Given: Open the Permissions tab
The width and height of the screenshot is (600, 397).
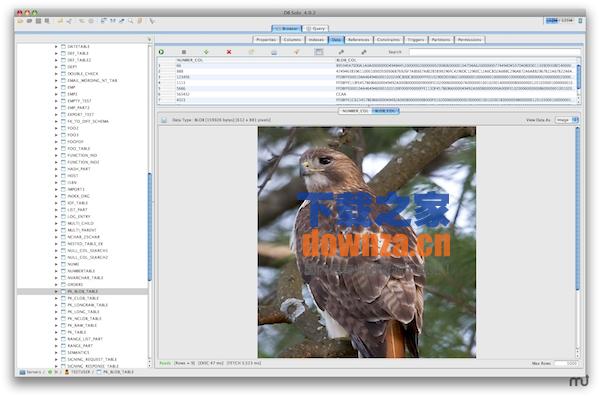Looking at the screenshot, I should pyautogui.click(x=470, y=39).
